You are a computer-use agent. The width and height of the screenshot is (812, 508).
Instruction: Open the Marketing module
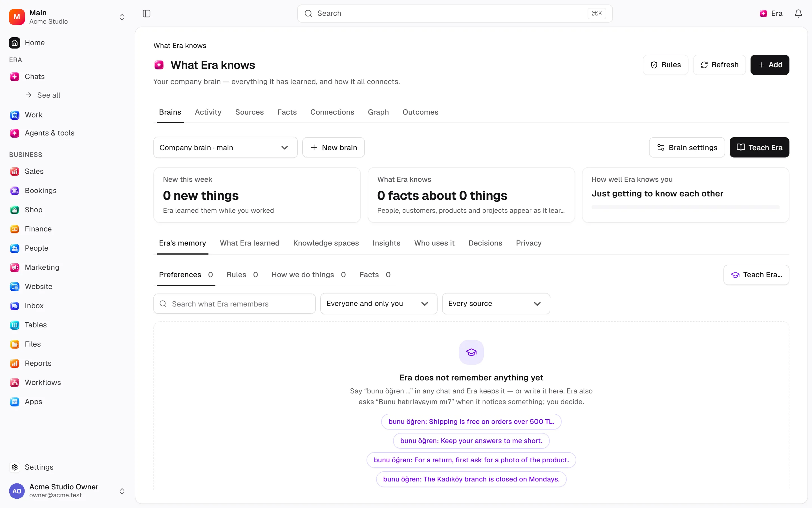click(67, 267)
